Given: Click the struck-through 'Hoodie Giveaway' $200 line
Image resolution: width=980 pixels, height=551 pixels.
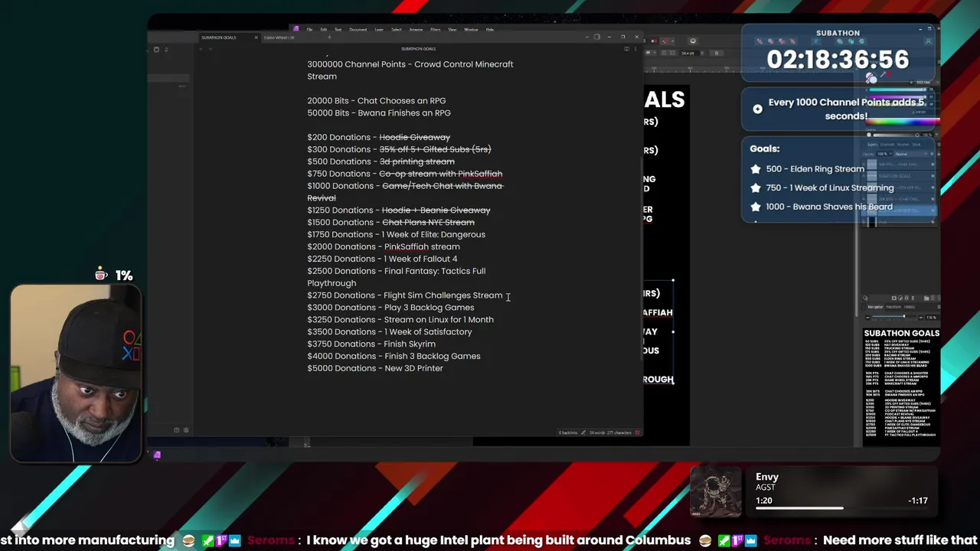Looking at the screenshot, I should [378, 137].
